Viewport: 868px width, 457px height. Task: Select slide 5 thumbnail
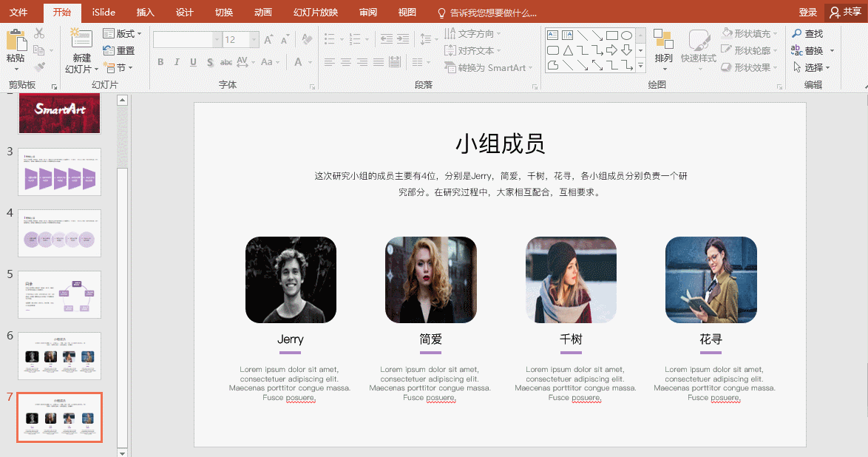[x=59, y=294]
